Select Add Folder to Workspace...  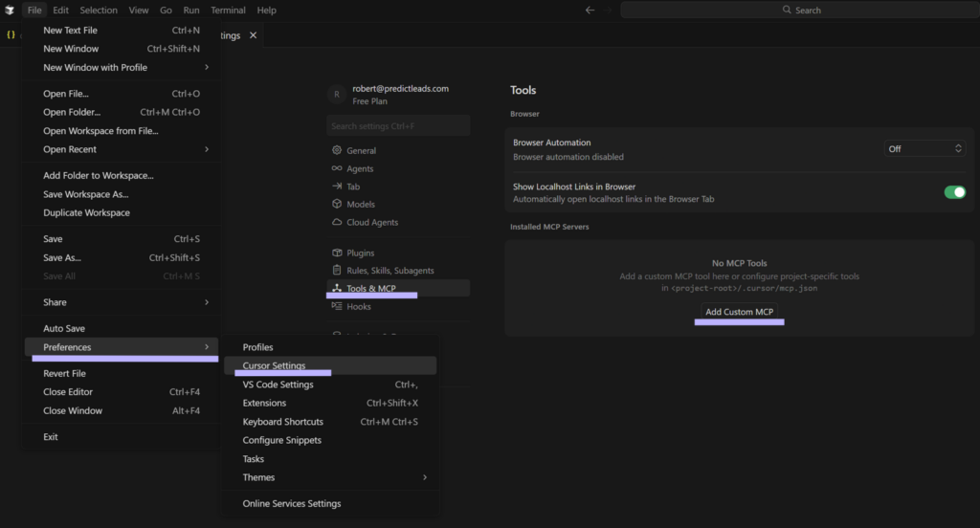coord(122,176)
